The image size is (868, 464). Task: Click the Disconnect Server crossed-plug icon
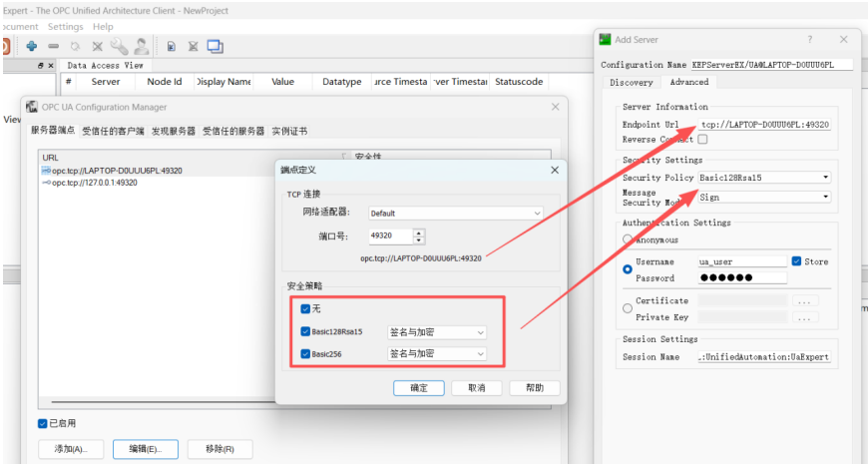pos(98,47)
